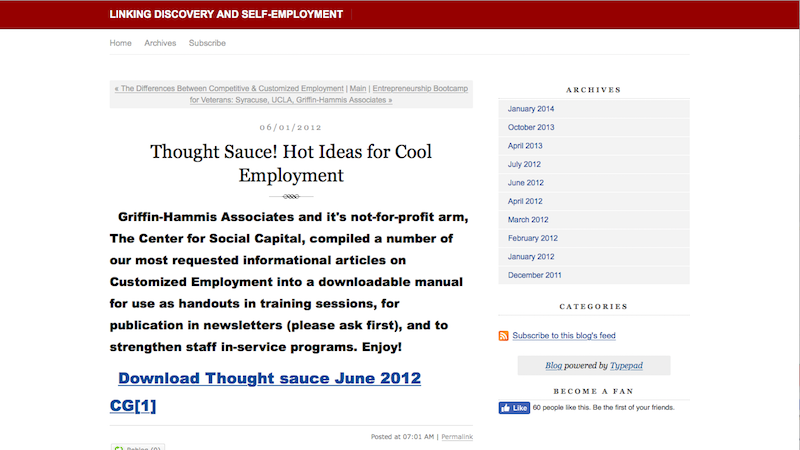Open the March 2012 archive
The image size is (800, 450).
point(528,219)
